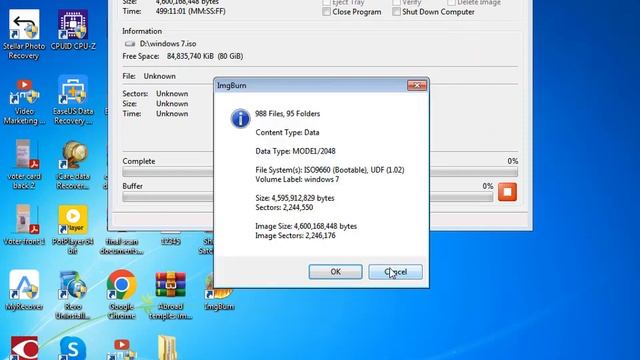Select 'Sectors: 2,244,550' text
The width and height of the screenshot is (640, 360).
click(284, 208)
